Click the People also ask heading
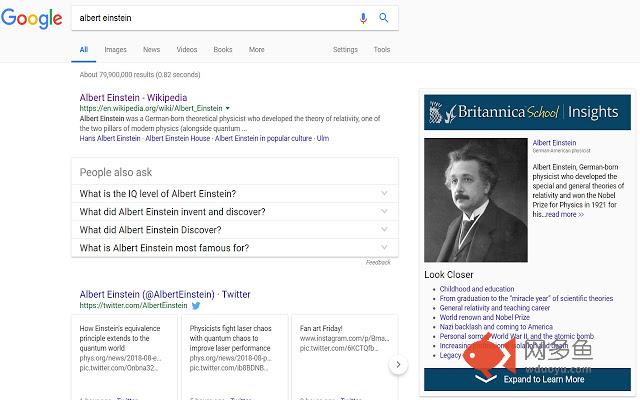The height and width of the screenshot is (400, 640). click(116, 172)
